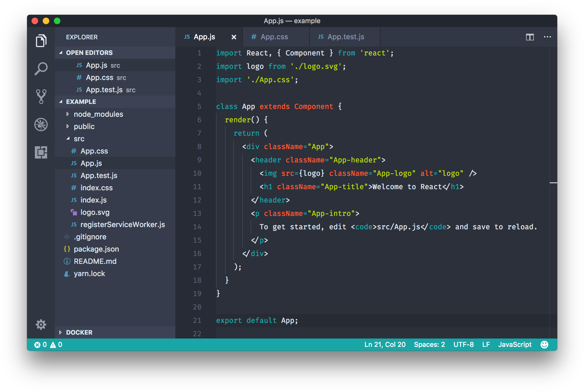Open the Explorer view icon

click(x=41, y=40)
